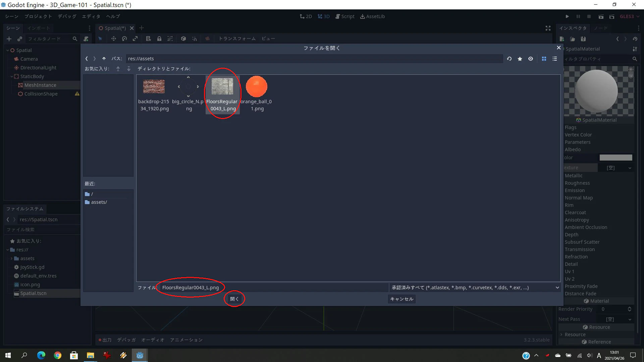Switch to list view mode
The image size is (644, 362).
555,59
